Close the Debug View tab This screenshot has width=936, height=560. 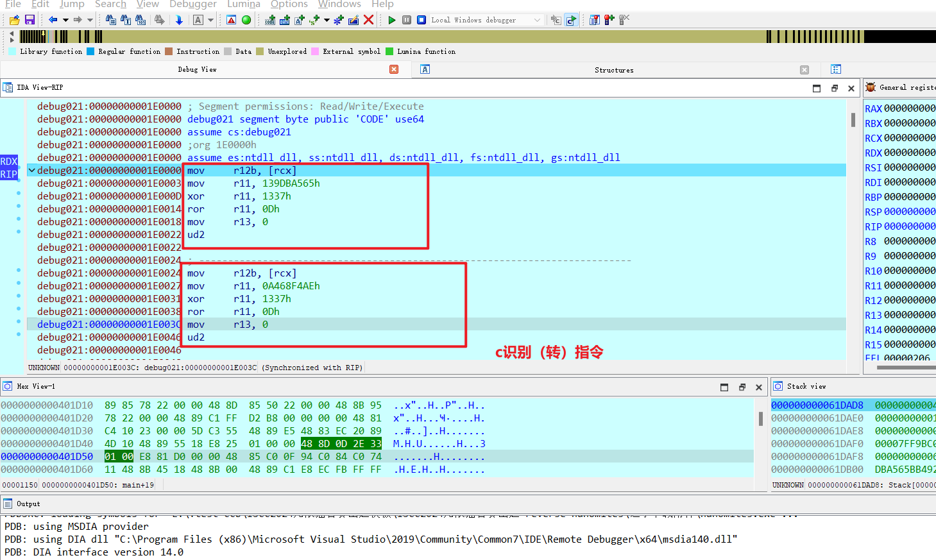[x=394, y=69]
